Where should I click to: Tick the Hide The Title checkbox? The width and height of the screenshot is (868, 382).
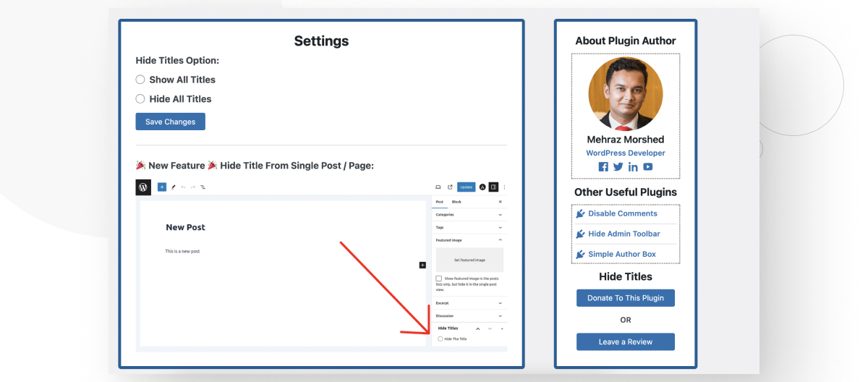click(x=441, y=339)
